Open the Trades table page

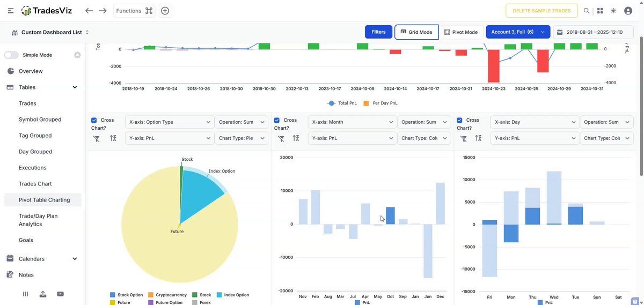[x=27, y=103]
